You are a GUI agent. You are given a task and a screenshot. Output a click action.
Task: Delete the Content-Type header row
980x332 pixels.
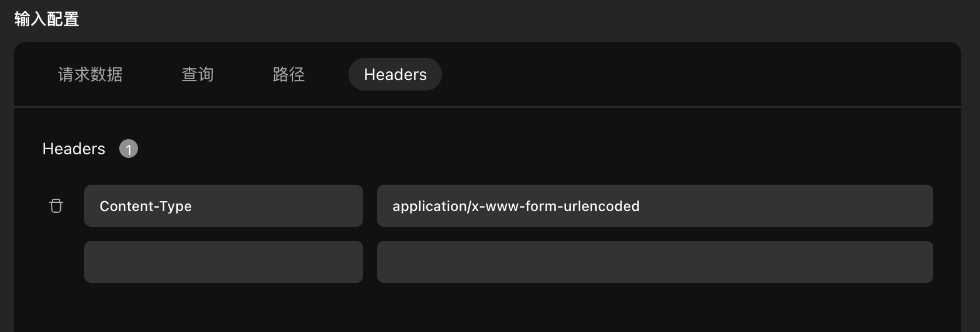56,206
